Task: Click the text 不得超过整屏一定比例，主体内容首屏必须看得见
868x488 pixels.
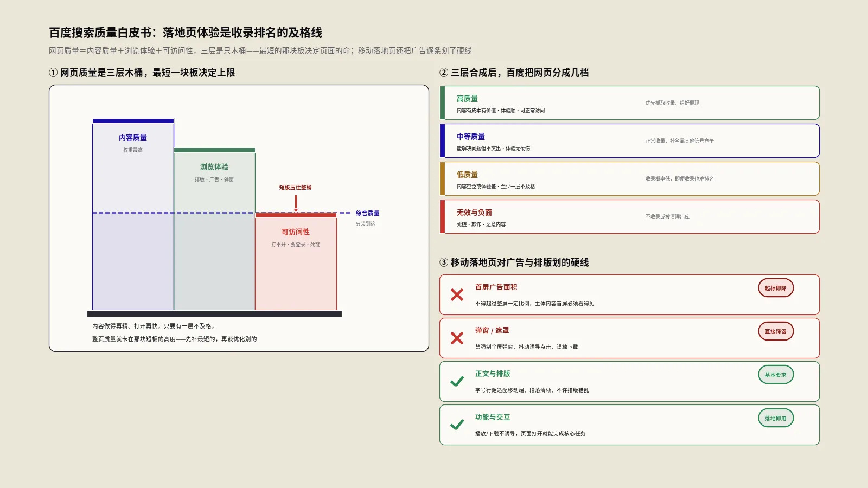Action: 535,304
